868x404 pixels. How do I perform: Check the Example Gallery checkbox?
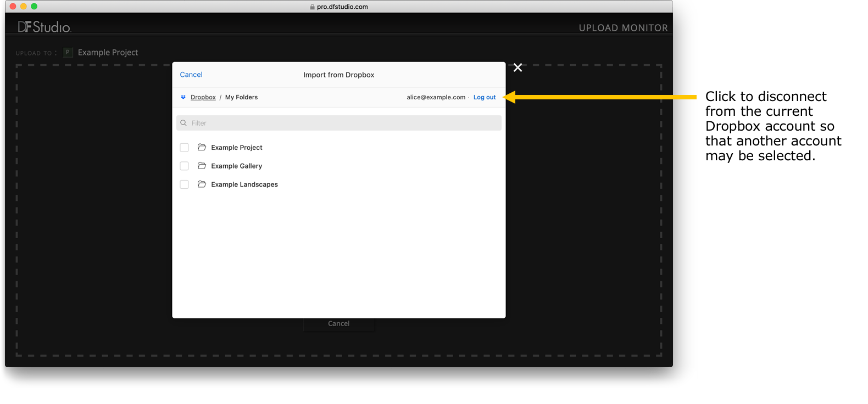[x=185, y=166]
